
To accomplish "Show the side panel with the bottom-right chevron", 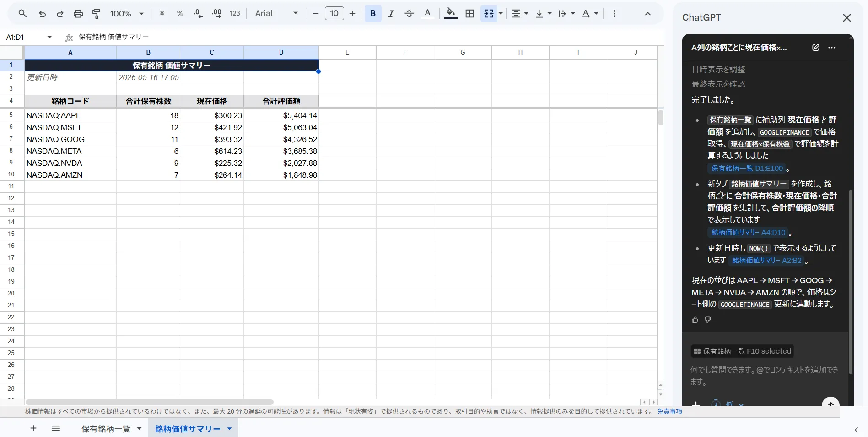I will pos(856,430).
